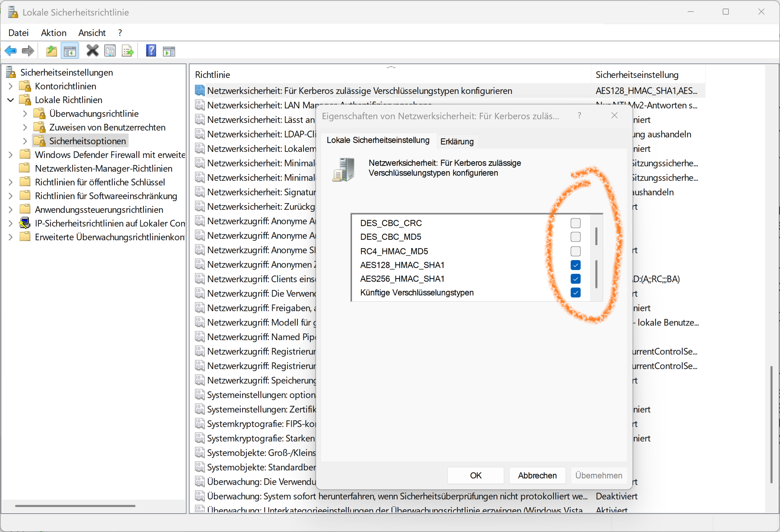Click the Export list toolbar icon
The height and width of the screenshot is (532, 780).
(127, 51)
